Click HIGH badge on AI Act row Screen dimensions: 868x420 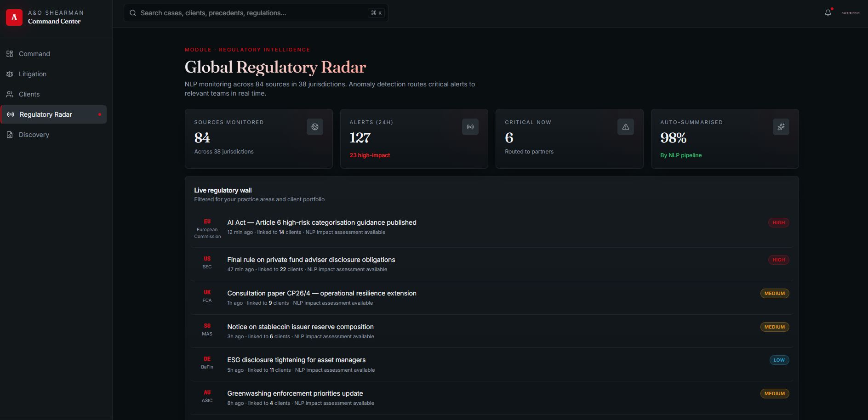pos(779,222)
